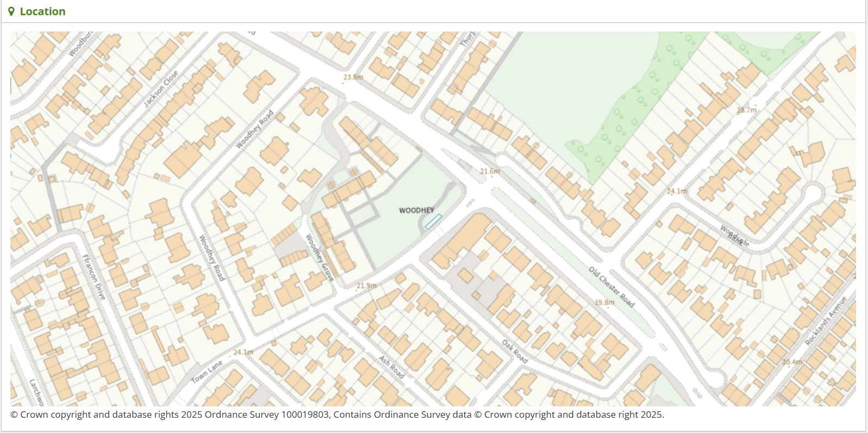Select the 28.7m spot height label

pos(746,110)
